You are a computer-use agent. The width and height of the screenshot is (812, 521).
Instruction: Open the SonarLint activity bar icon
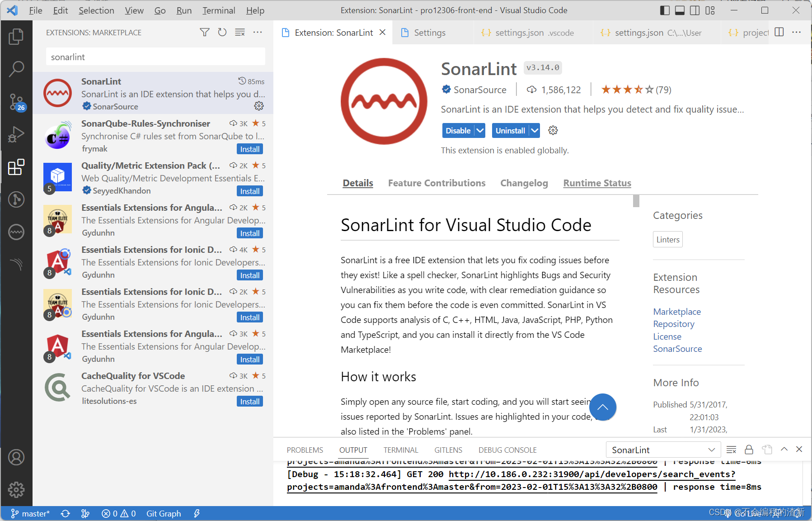tap(16, 232)
